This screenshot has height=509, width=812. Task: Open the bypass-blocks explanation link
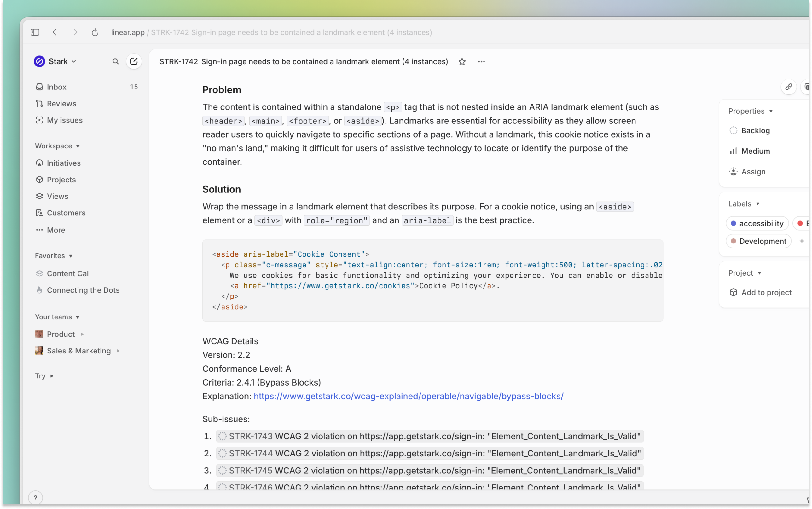(409, 397)
